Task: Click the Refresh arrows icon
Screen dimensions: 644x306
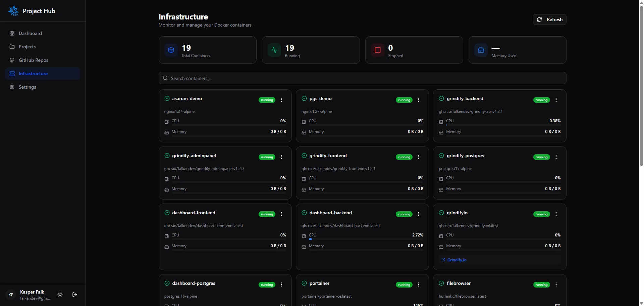Action: point(539,19)
